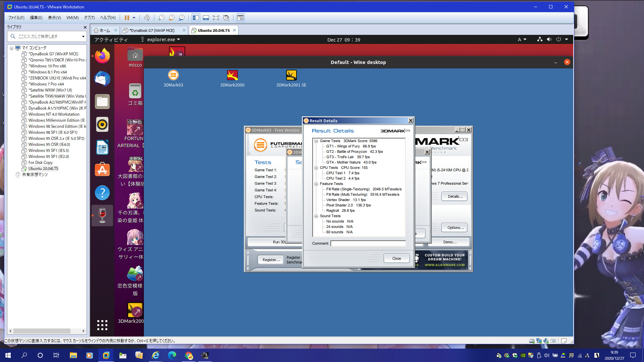Open Thunderbird mail in Ubuntu dock

tap(102, 79)
